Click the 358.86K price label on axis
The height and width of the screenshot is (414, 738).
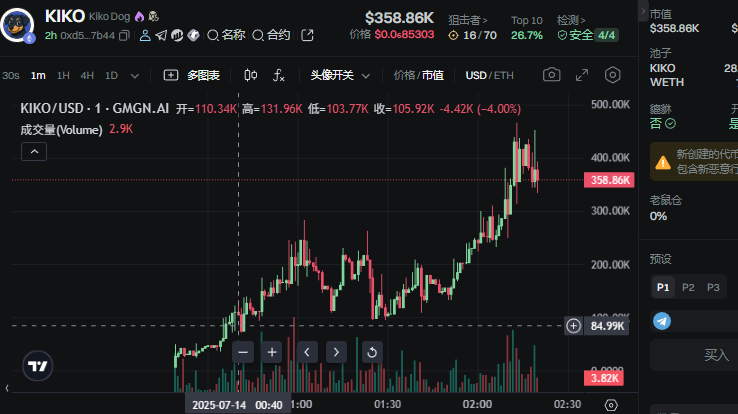[x=609, y=180]
